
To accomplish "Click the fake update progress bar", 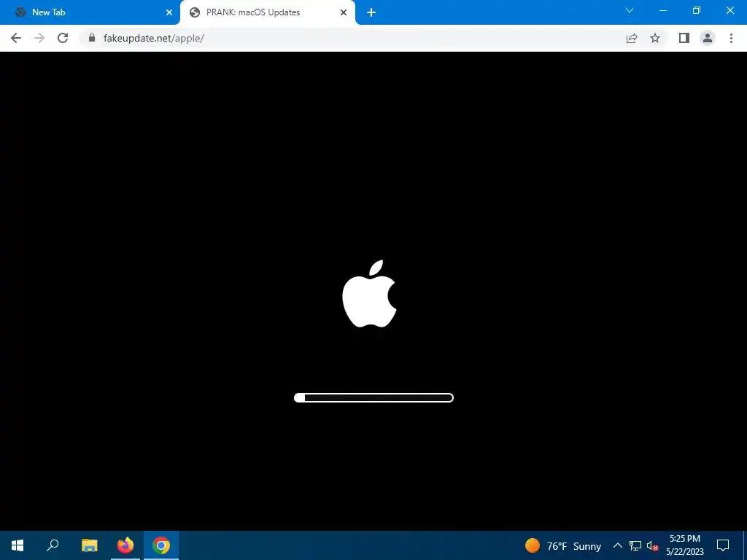I will (x=373, y=397).
